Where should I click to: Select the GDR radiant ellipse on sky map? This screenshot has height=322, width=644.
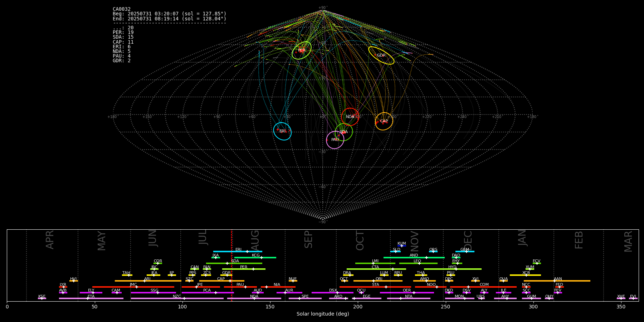point(381,55)
